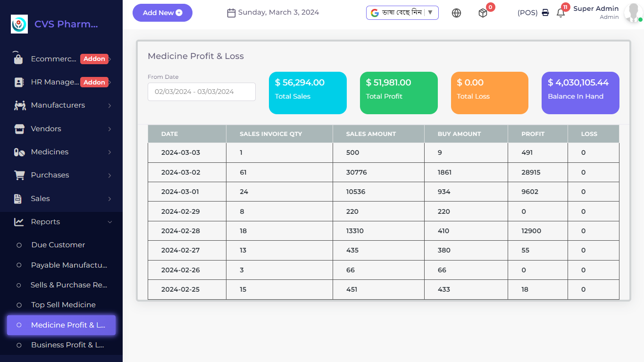The width and height of the screenshot is (644, 362).
Task: Open the package box notifications icon
Action: coord(483,13)
